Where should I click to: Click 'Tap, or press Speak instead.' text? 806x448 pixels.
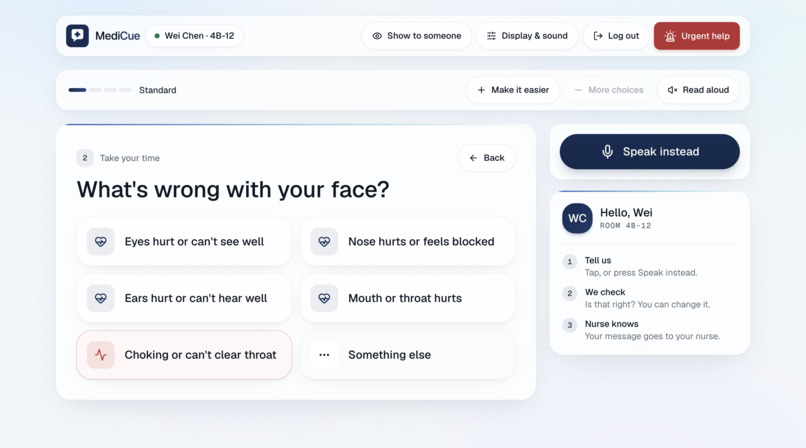[x=641, y=272]
